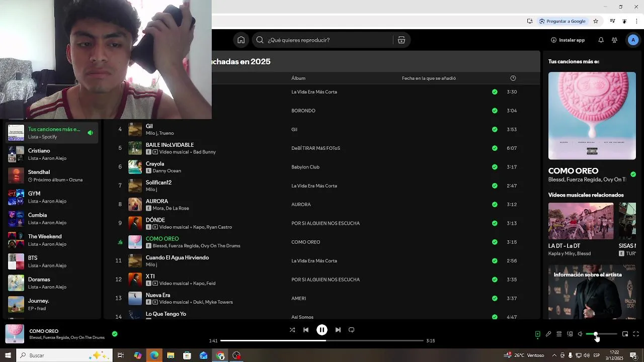Open friends activity icon in header

614,40
